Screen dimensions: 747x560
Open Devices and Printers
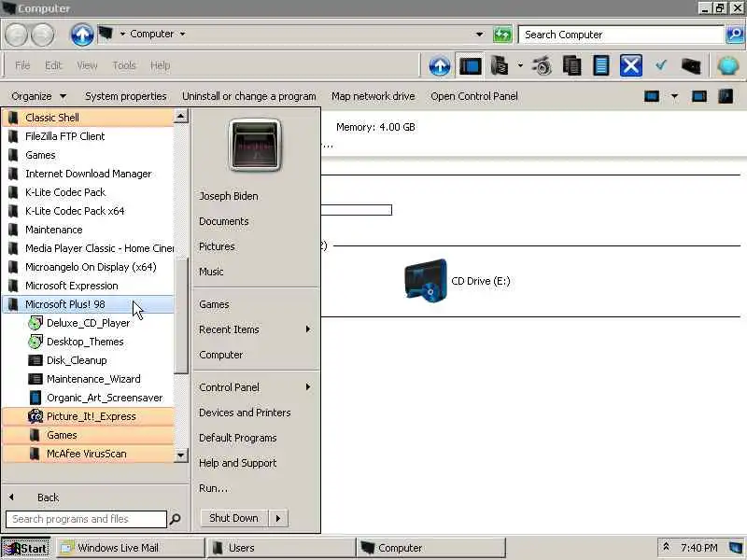[245, 413]
